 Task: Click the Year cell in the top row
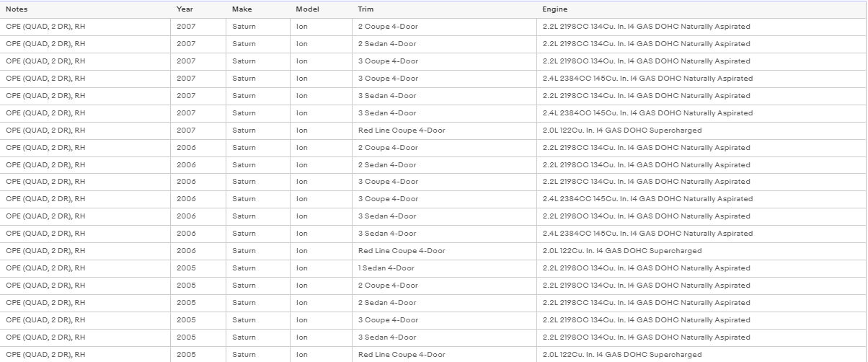click(198, 27)
